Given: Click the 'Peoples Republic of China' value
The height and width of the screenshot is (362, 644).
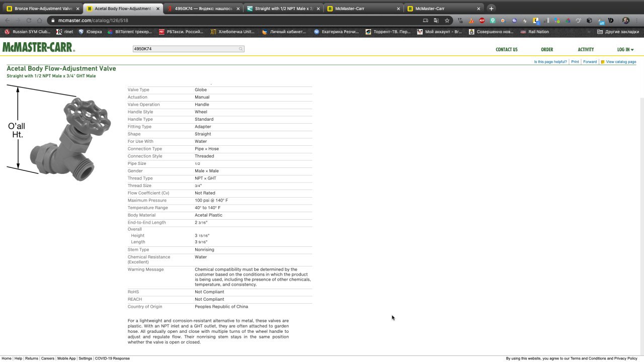Looking at the screenshot, I should pos(221,307).
